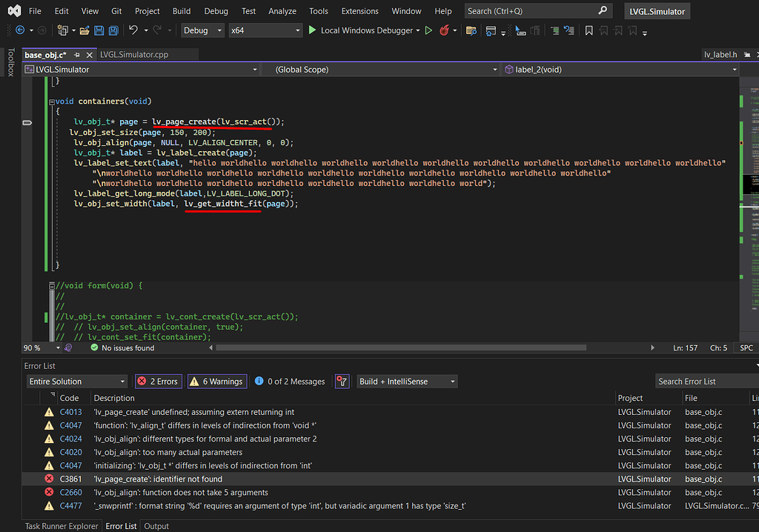Close the base_obj.c tab
Viewport: 759px width, 532px height.
(x=89, y=55)
